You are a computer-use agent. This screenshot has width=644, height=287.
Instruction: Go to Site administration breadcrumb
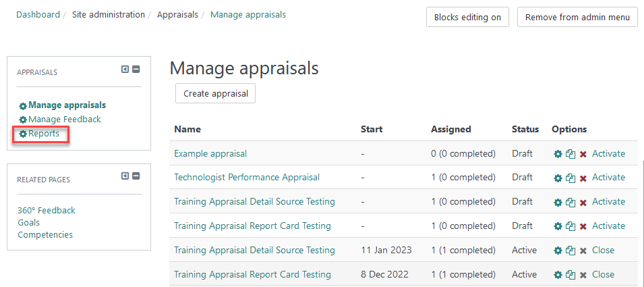[109, 15]
